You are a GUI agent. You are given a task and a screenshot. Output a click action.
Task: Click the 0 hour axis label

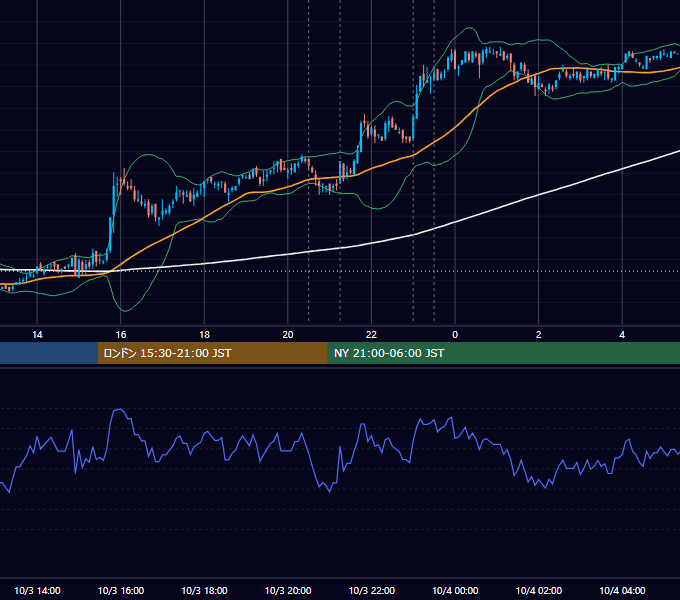pyautogui.click(x=455, y=335)
